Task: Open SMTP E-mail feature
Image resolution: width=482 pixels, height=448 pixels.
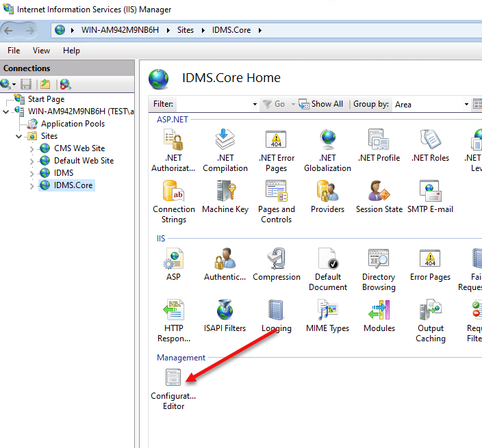Action: (x=430, y=197)
